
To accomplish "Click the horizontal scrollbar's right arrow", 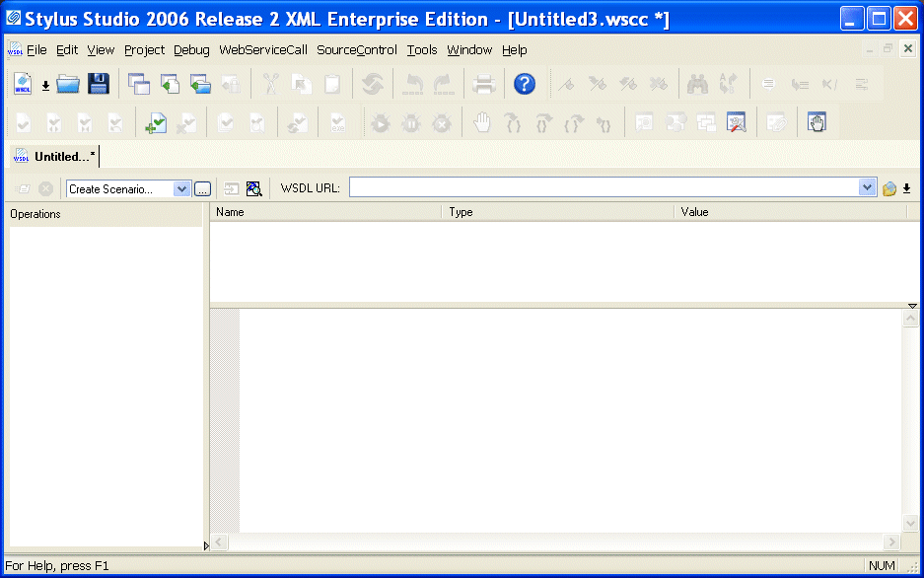I will [x=891, y=542].
